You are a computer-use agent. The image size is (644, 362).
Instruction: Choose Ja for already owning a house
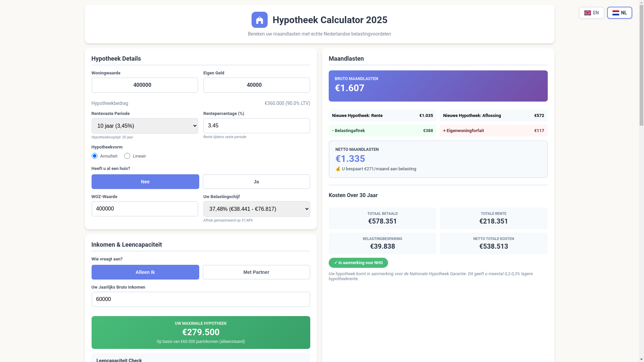tap(256, 182)
